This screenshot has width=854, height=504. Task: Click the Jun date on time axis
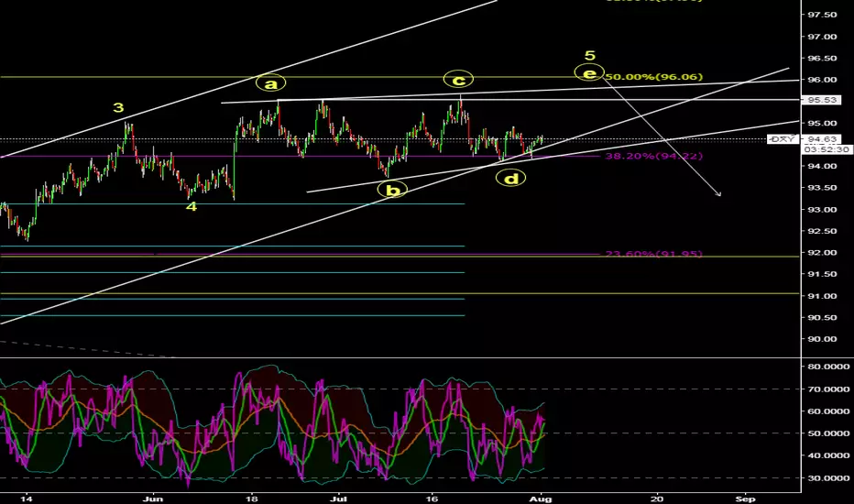(154, 499)
